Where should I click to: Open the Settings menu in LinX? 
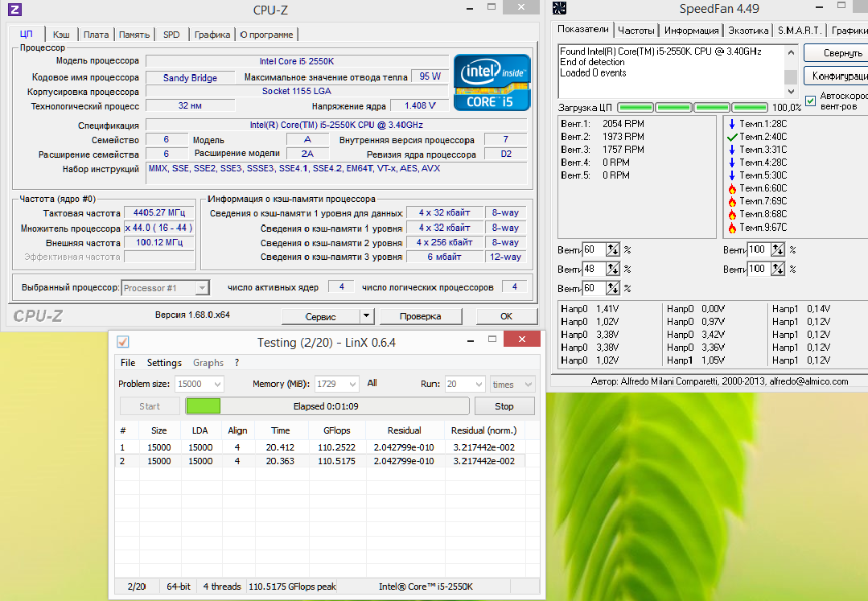point(164,363)
